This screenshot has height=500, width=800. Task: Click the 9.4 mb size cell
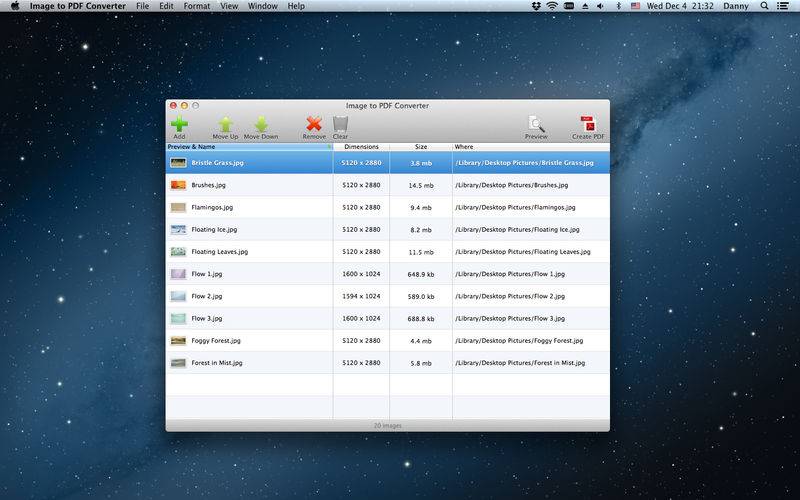click(421, 207)
